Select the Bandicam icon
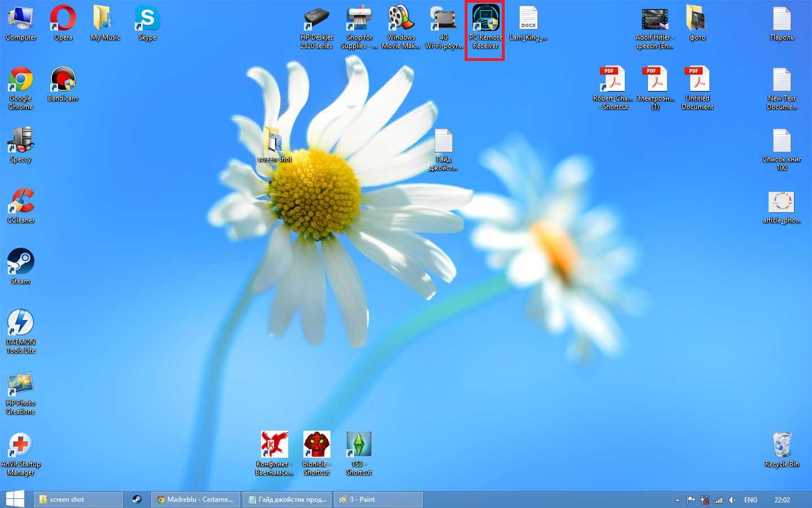 click(x=63, y=84)
